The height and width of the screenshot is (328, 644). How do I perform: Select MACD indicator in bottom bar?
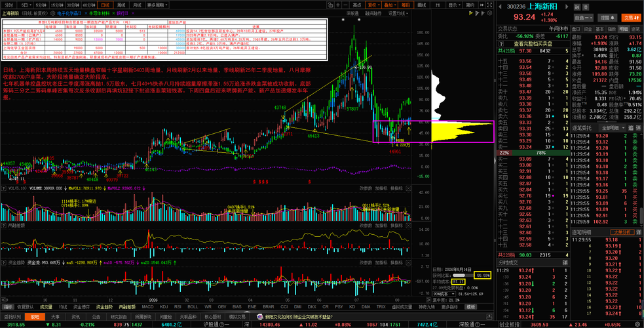(147, 306)
